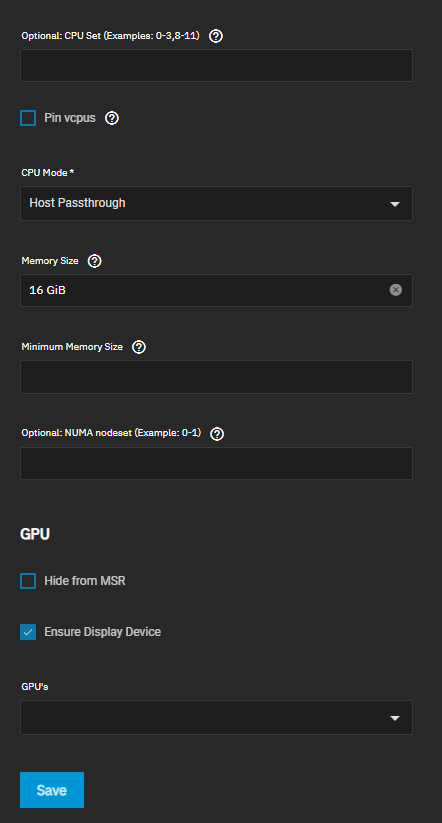Expand the GPU's selection list
442x823 pixels.
tap(216, 717)
